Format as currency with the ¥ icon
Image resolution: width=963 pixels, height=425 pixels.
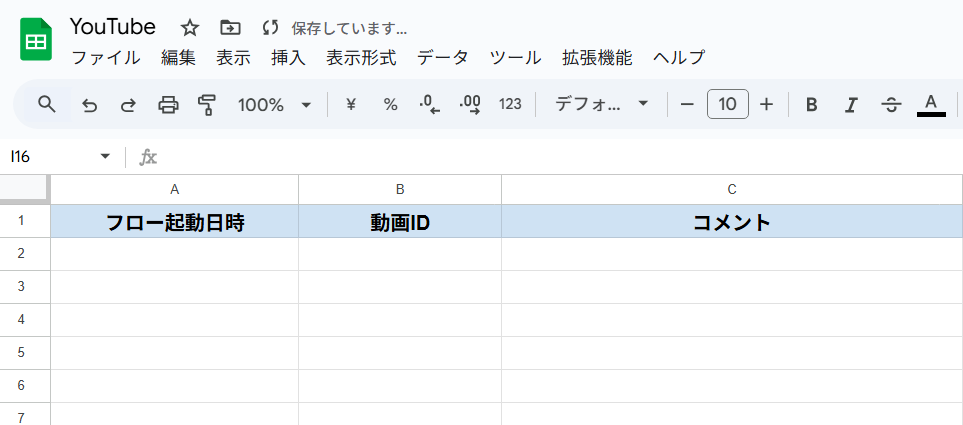(351, 105)
